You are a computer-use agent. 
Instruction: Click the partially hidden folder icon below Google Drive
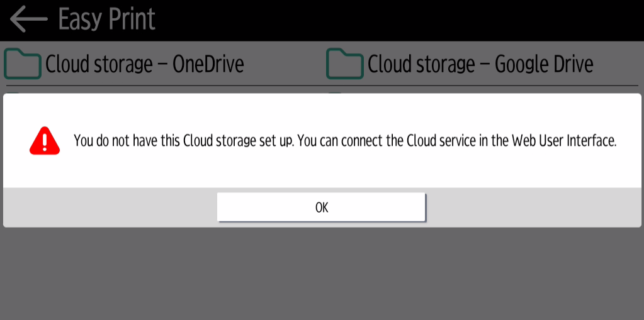(335, 92)
